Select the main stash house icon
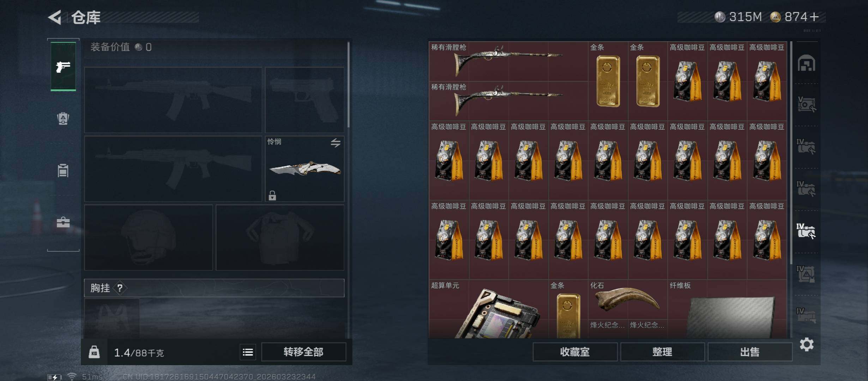The width and height of the screenshot is (868, 381). coord(807,63)
